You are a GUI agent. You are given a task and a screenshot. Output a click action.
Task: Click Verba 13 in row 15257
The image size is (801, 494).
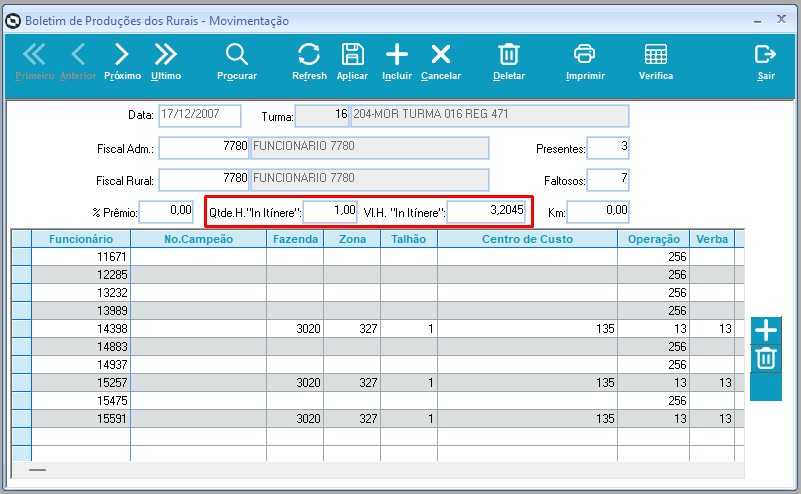[712, 383]
